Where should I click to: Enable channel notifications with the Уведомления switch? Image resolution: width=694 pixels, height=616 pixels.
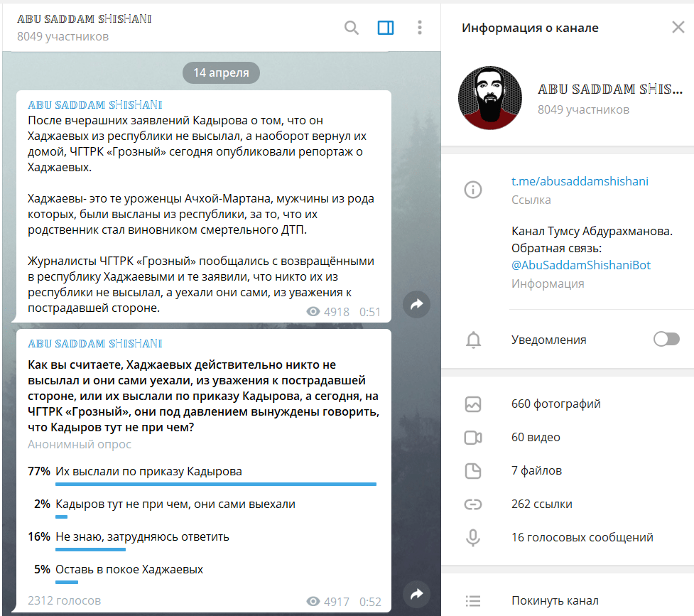[666, 339]
